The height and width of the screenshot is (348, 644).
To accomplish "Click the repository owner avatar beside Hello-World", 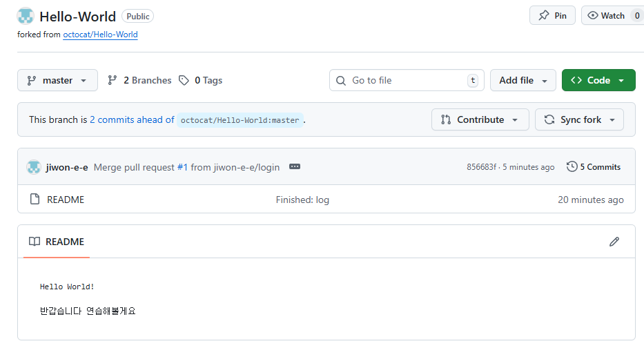I will pyautogui.click(x=26, y=16).
